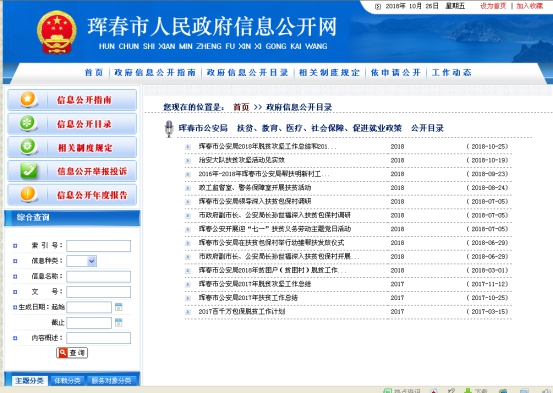Click 设为首页 link
This screenshot has height=393, width=553.
point(493,6)
